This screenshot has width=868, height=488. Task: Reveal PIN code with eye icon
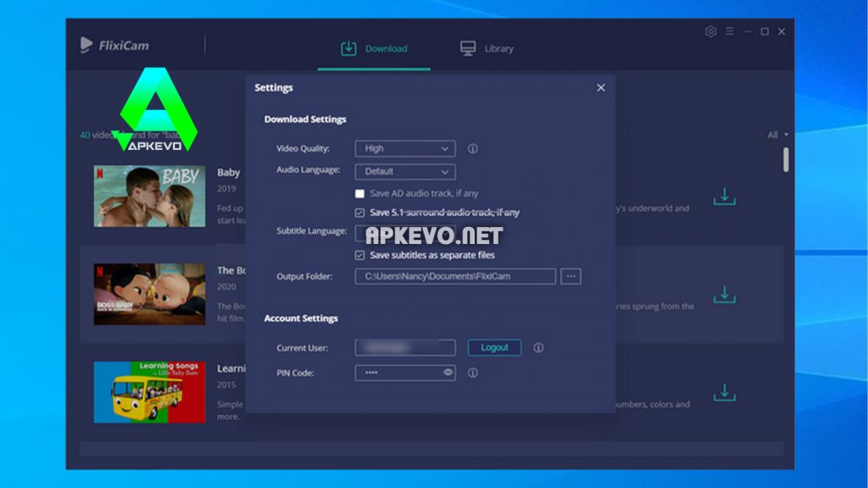[x=448, y=373]
